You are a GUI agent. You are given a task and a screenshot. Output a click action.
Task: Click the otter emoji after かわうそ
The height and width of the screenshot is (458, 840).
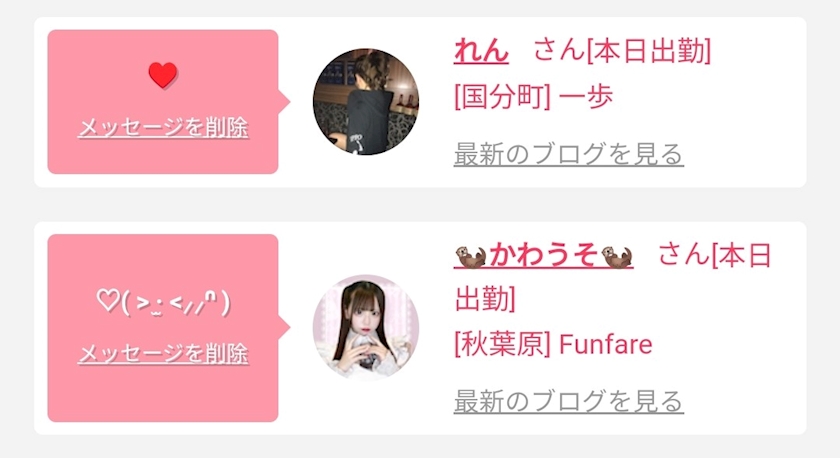coord(617,257)
